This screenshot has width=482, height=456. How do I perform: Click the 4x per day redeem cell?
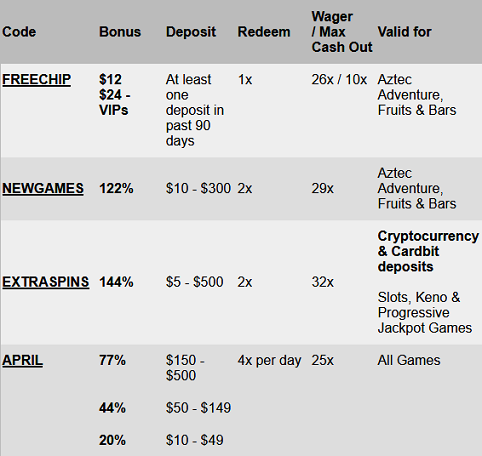(269, 360)
